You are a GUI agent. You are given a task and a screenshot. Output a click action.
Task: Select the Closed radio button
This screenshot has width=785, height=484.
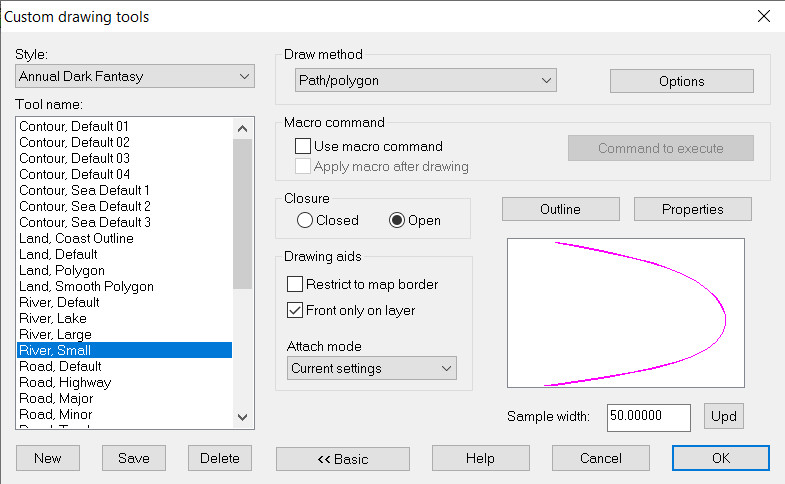click(304, 220)
